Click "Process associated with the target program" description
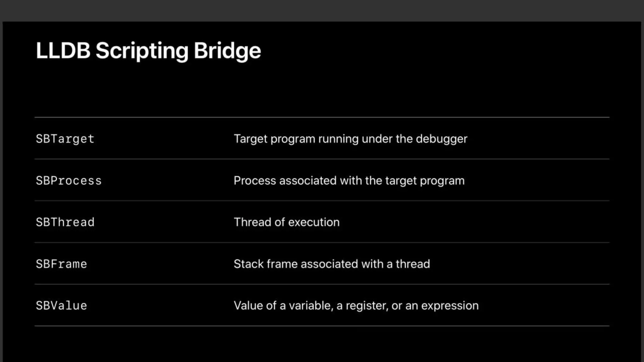The width and height of the screenshot is (644, 362). coord(349,181)
